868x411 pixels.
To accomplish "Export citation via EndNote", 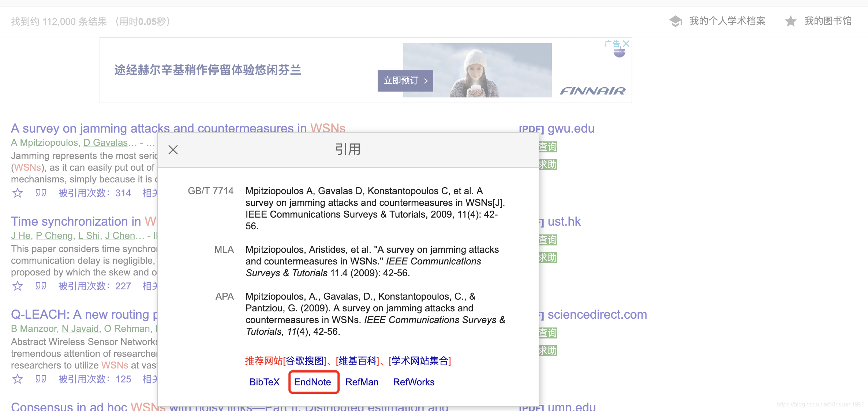I will click(x=313, y=382).
